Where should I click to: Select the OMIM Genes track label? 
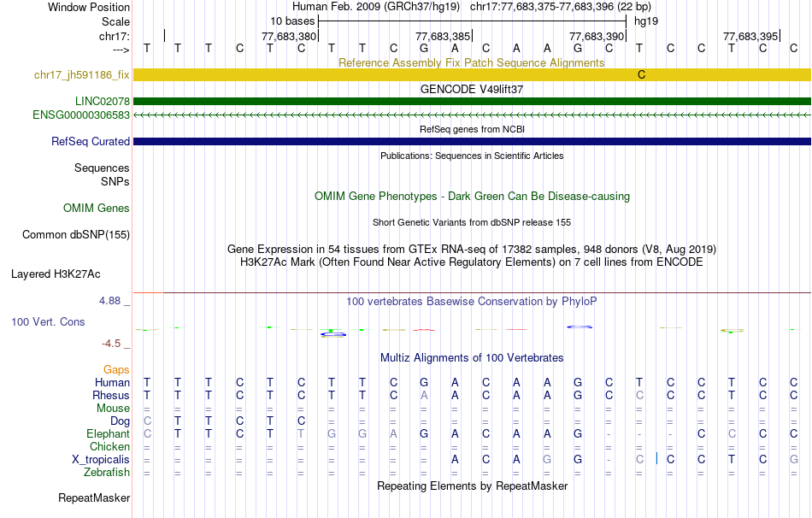(96, 209)
